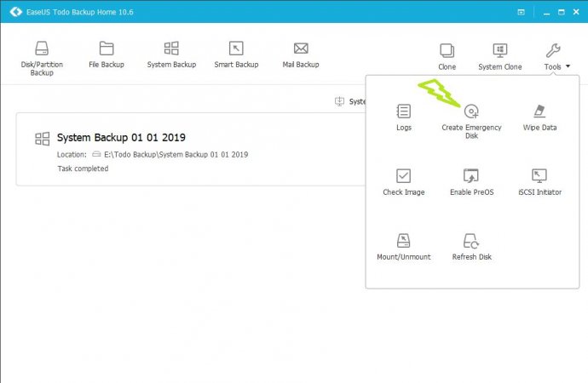This screenshot has height=383, width=588.
Task: Open Mail Backup
Action: [x=301, y=54]
